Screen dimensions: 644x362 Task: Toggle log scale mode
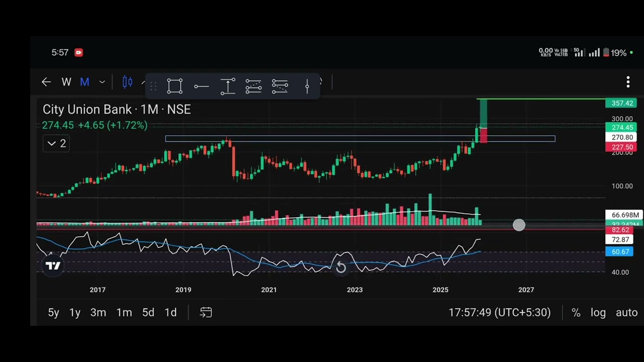(598, 313)
